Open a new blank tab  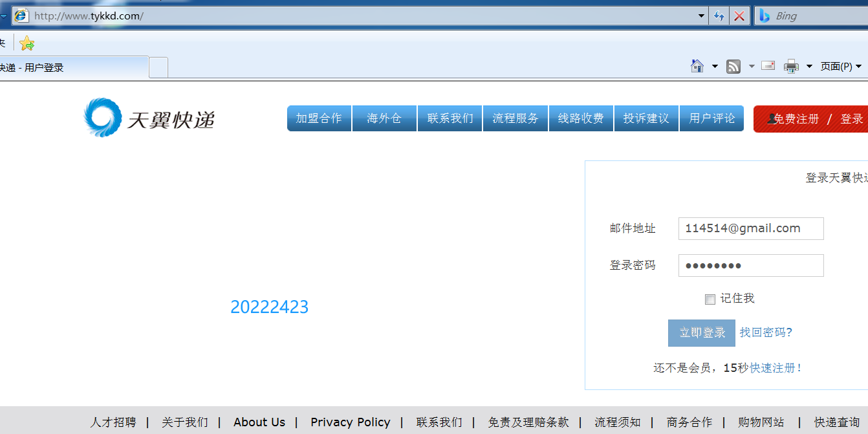(x=158, y=67)
